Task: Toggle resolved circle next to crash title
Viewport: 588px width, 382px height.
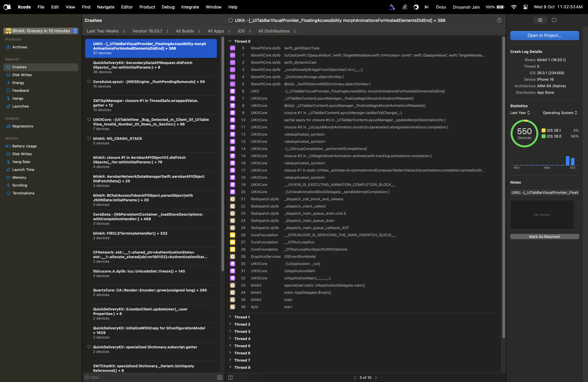Action: click(230, 20)
